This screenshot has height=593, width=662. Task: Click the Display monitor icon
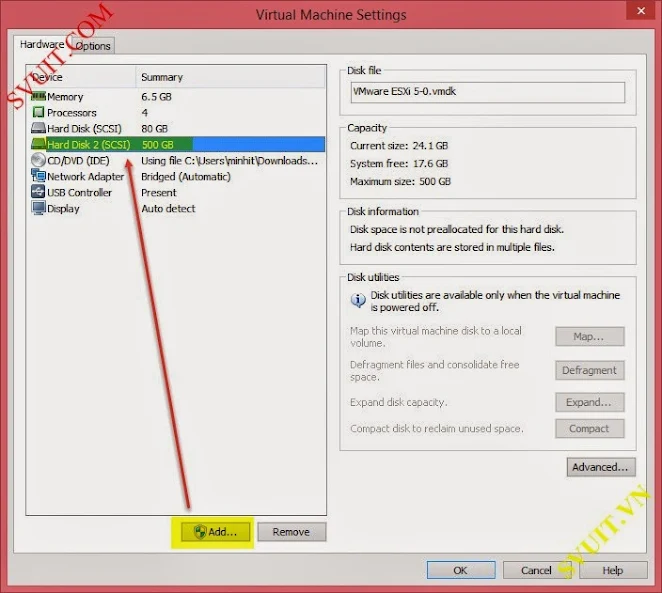pyautogui.click(x=38, y=208)
